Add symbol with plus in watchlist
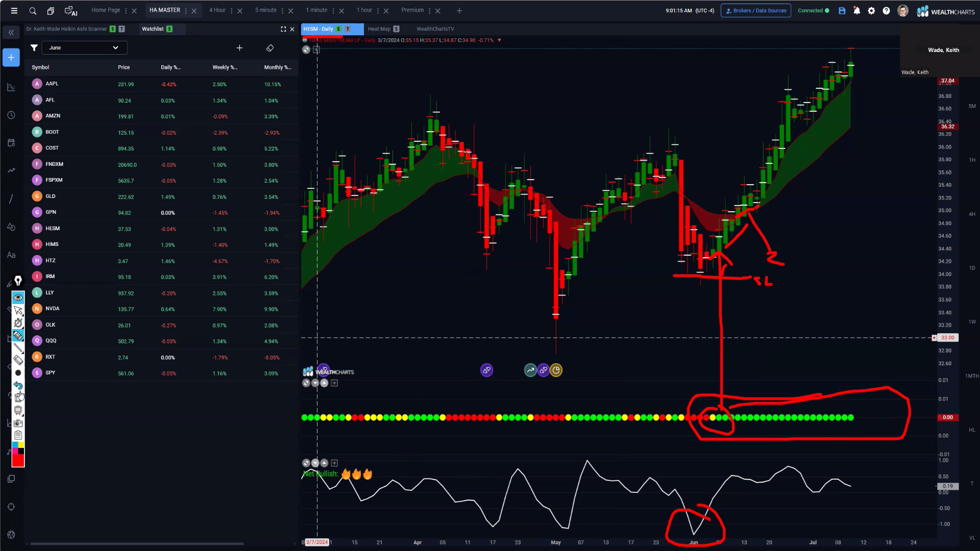The width and height of the screenshot is (980, 551). (239, 48)
